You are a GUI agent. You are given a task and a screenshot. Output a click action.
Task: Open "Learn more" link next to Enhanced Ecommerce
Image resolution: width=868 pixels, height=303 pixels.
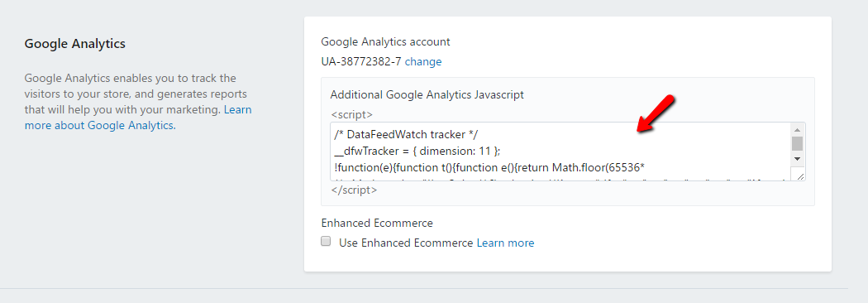505,243
